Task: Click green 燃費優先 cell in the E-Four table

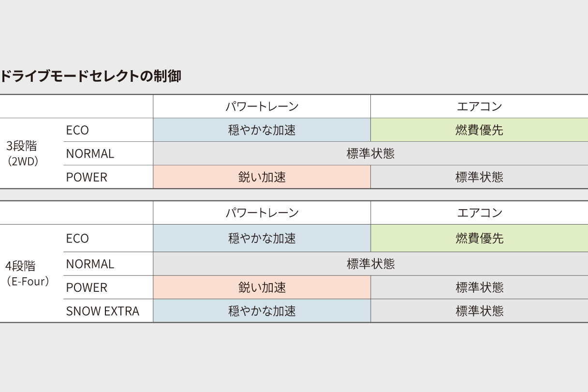Action: 479,239
